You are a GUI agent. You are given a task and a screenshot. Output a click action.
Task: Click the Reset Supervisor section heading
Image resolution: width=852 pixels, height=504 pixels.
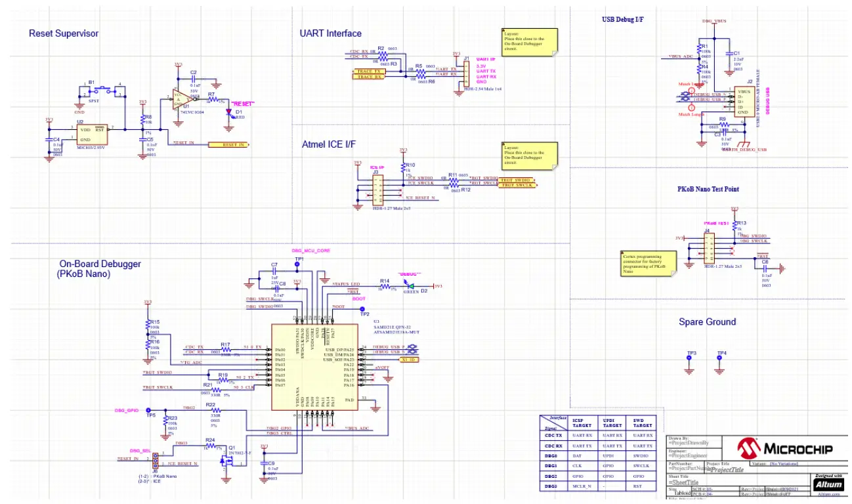pos(62,33)
